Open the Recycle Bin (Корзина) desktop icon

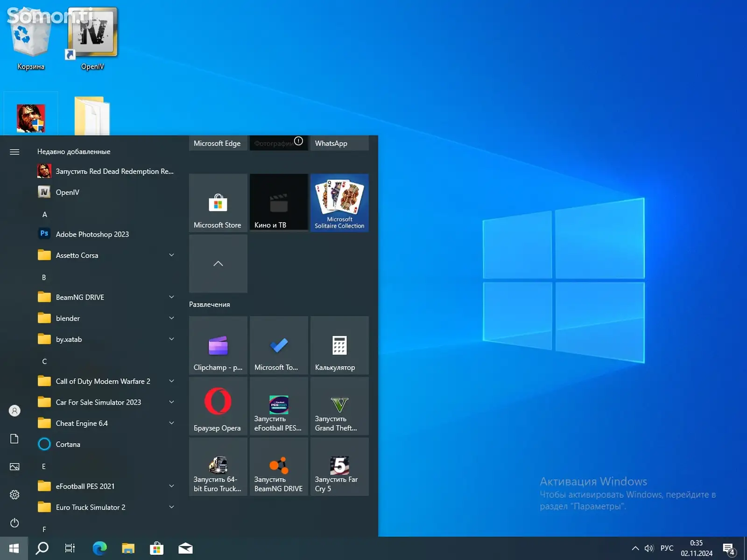click(x=30, y=40)
